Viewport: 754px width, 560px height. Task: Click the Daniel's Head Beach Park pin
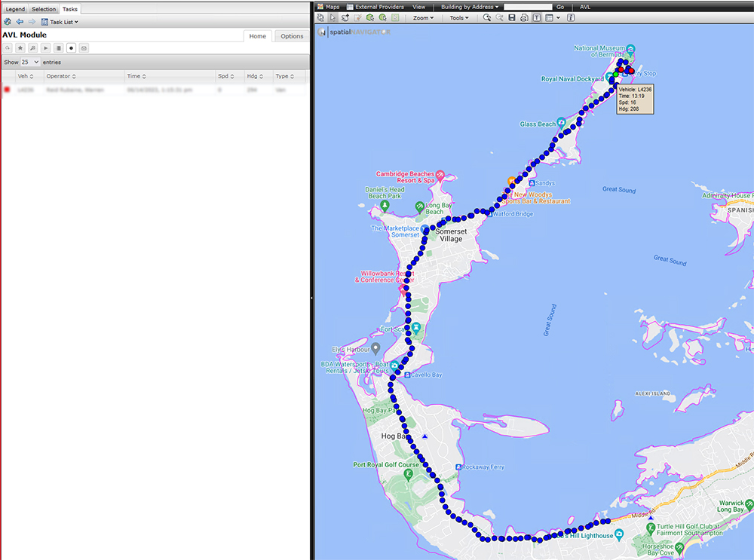[x=385, y=205]
